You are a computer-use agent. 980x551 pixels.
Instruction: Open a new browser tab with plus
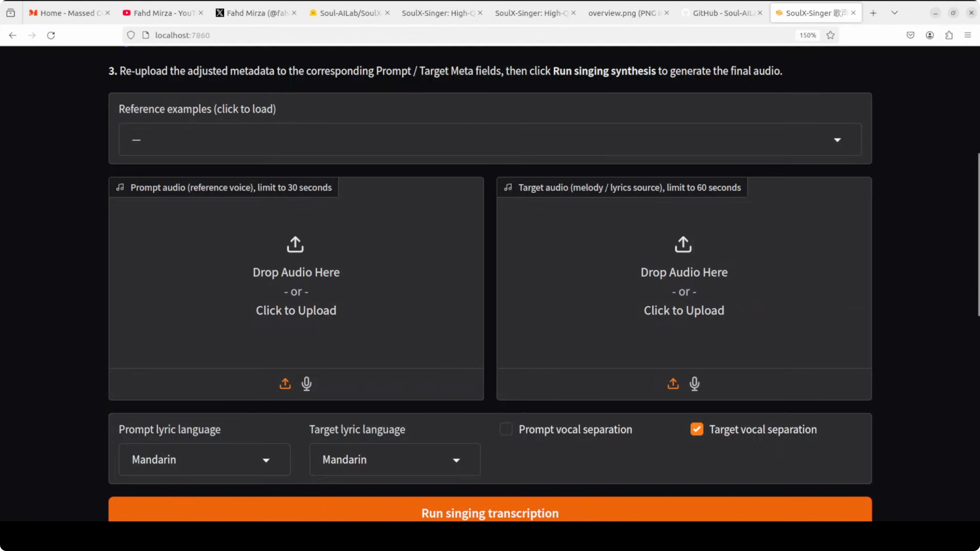click(x=873, y=13)
